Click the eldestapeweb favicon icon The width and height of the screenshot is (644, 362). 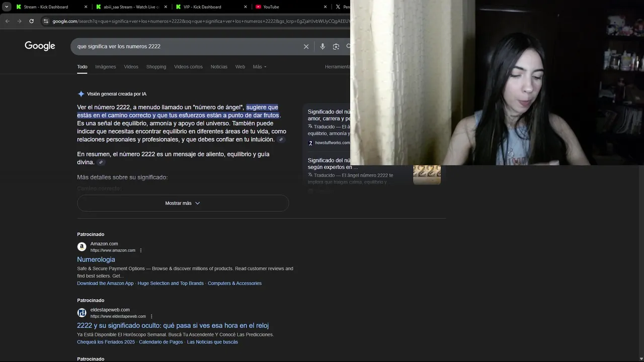coord(82,313)
